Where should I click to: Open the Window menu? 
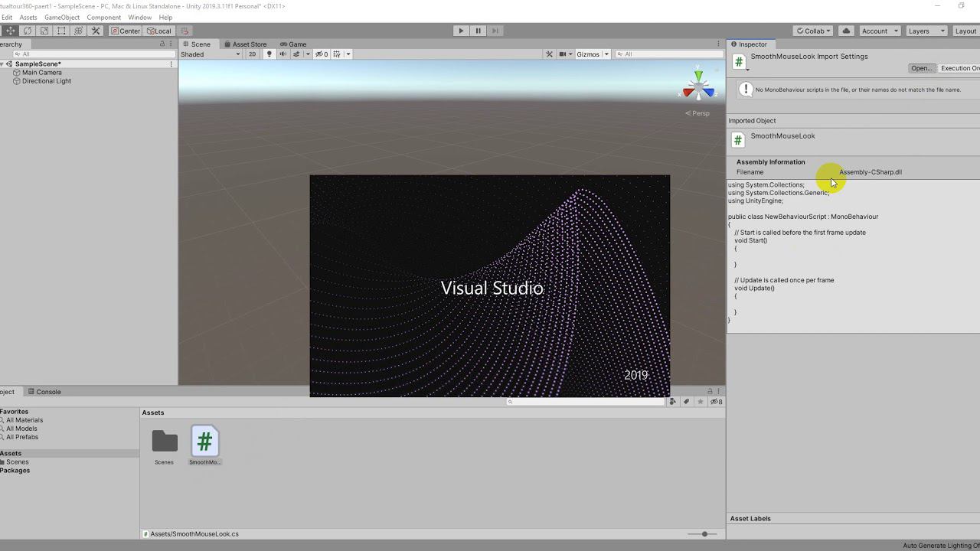(x=140, y=17)
